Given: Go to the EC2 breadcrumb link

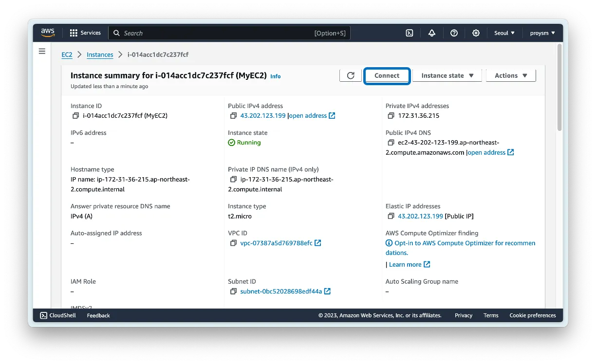Looking at the screenshot, I should pos(67,55).
